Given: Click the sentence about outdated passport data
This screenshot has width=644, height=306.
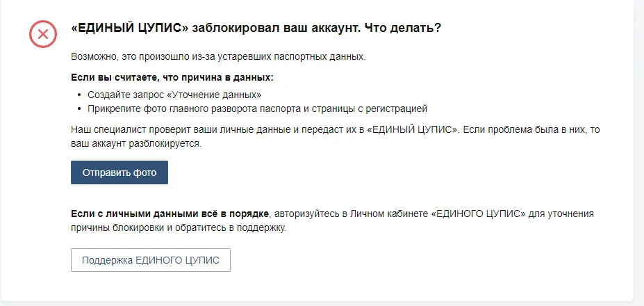Looking at the screenshot, I should 218,57.
